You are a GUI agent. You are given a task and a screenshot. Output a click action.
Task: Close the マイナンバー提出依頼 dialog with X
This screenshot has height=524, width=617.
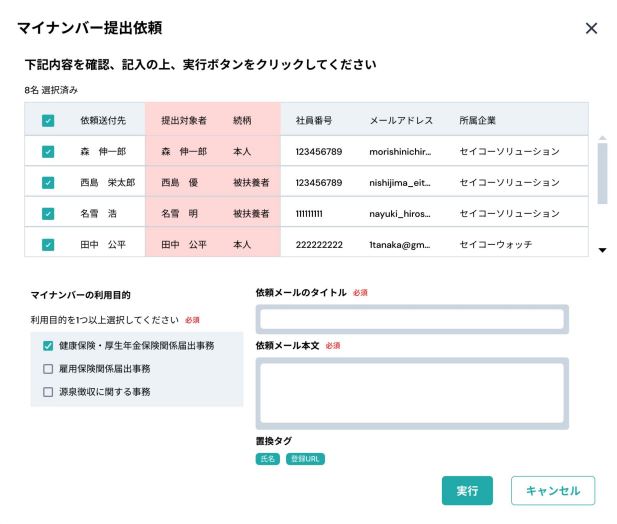tap(591, 28)
